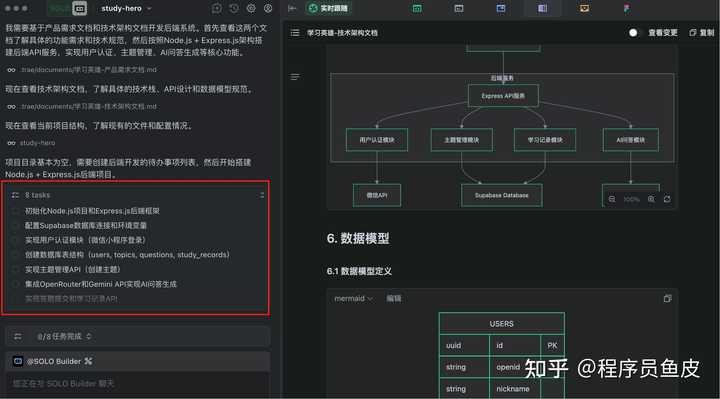Click the 学习英雄-技术架构文档 document title
Viewport: 720px width, 399px height.
point(342,33)
